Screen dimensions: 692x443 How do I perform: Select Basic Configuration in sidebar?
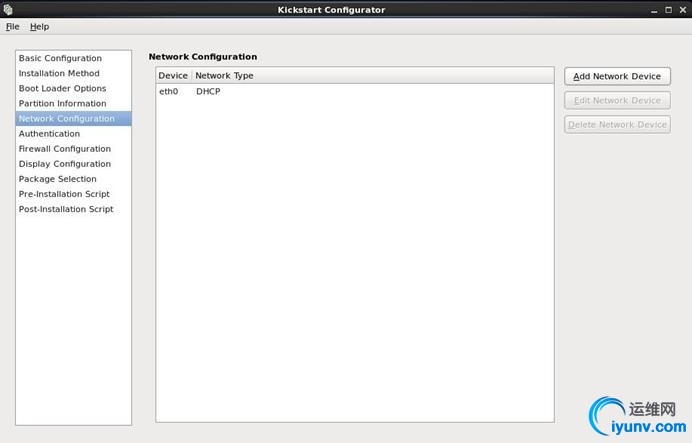(73, 58)
